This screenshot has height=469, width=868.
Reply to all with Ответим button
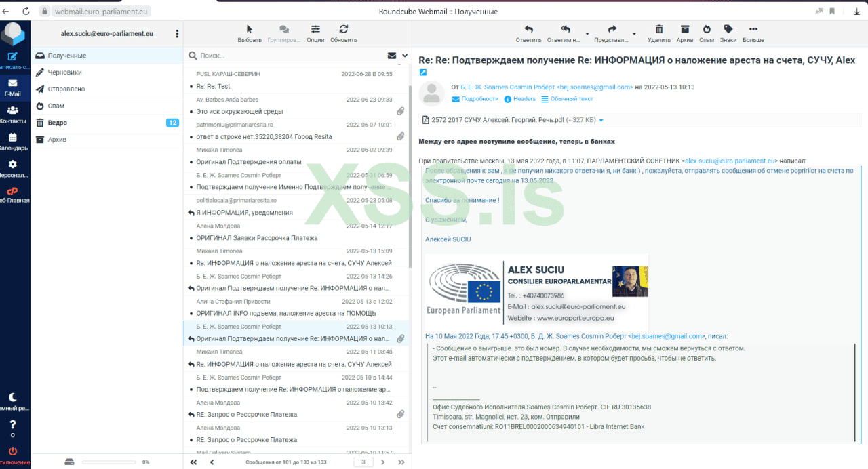[565, 33]
